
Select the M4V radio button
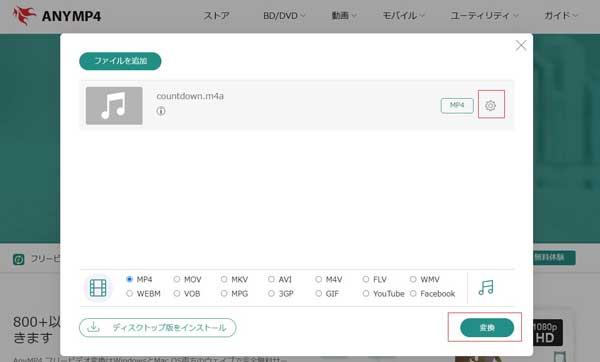point(318,279)
